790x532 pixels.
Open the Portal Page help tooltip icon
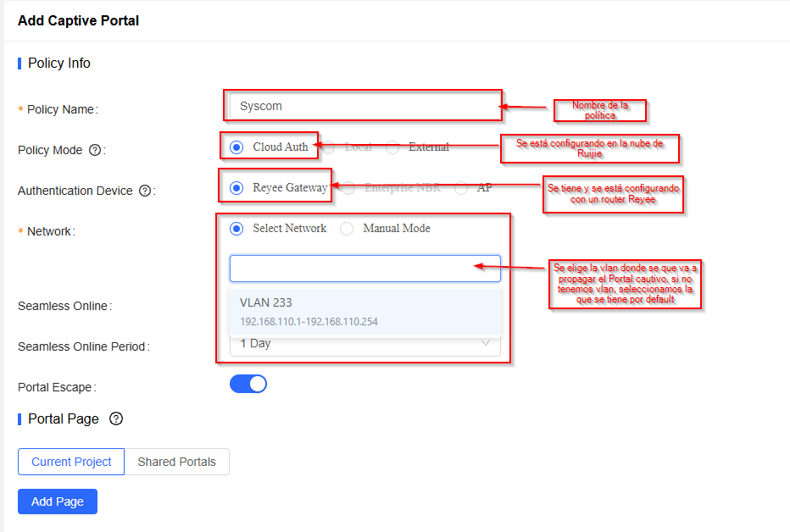(117, 418)
